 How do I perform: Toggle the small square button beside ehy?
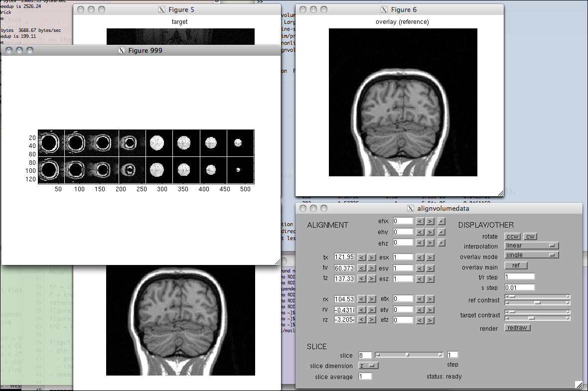(x=441, y=232)
